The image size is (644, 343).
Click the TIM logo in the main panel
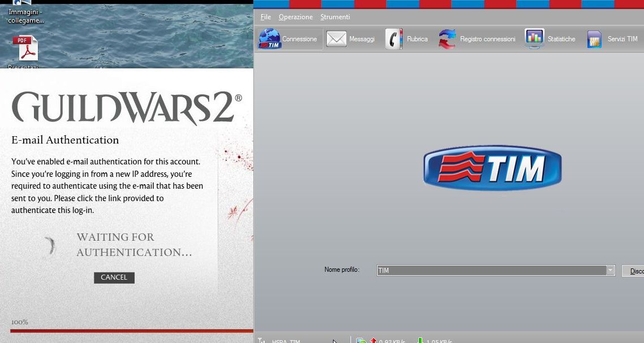pyautogui.click(x=492, y=168)
